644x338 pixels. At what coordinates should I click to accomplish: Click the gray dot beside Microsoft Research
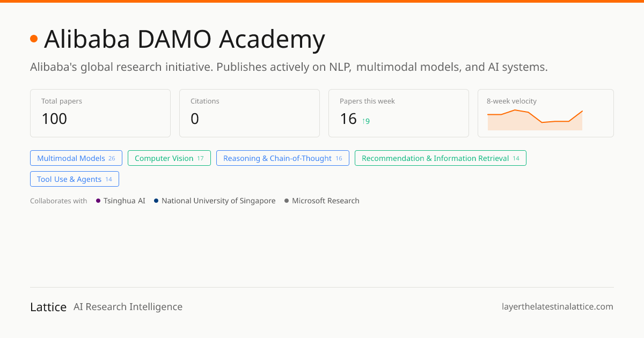(287, 201)
